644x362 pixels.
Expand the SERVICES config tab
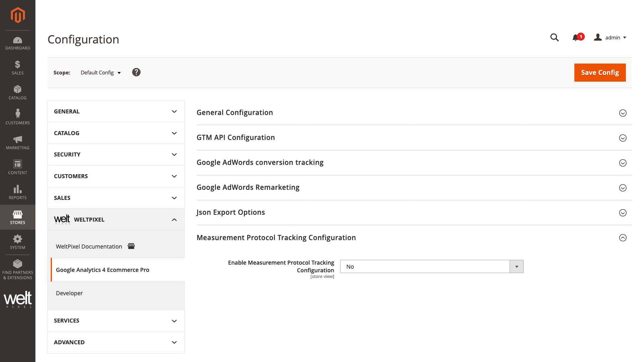(x=116, y=321)
